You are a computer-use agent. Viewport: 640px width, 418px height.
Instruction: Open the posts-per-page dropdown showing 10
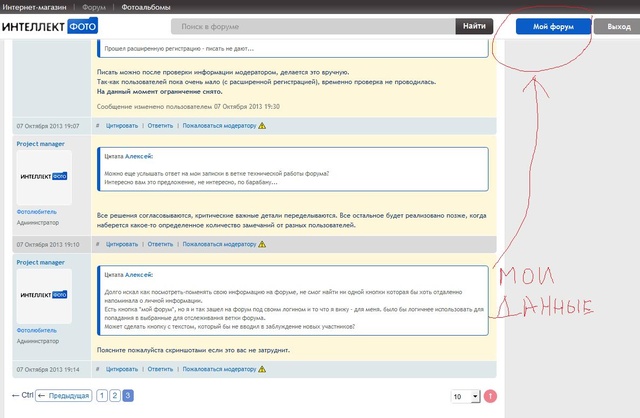[465, 396]
